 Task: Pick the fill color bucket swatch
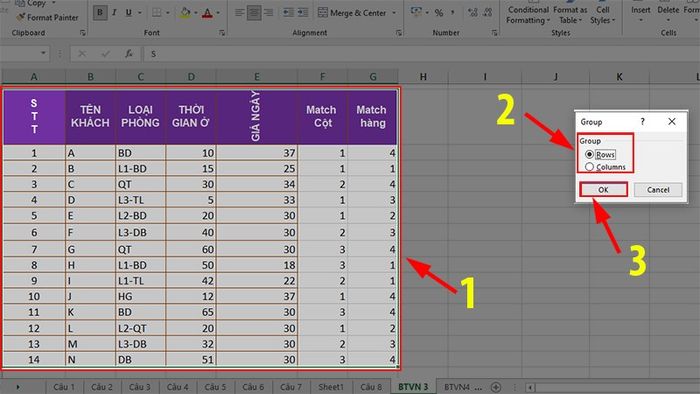(185, 13)
